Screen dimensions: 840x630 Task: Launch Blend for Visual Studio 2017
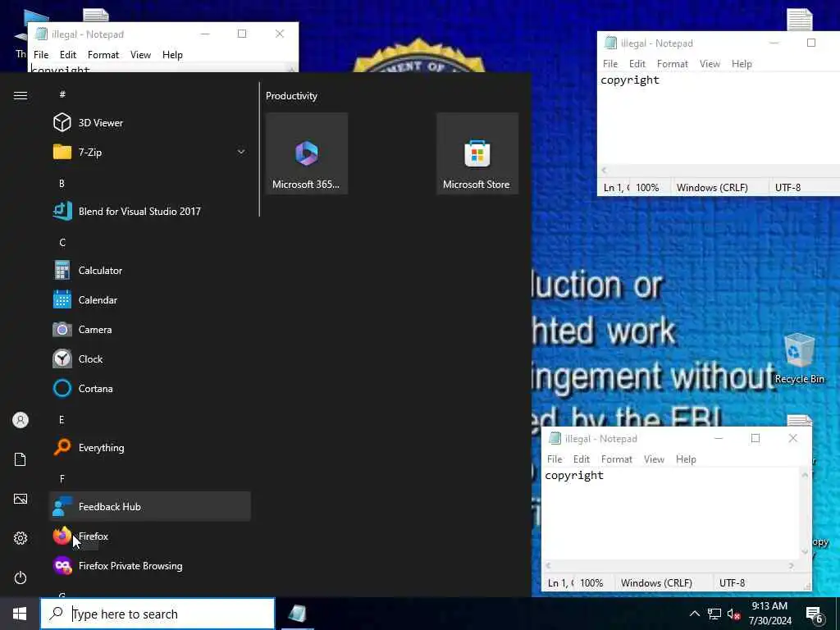point(150,211)
